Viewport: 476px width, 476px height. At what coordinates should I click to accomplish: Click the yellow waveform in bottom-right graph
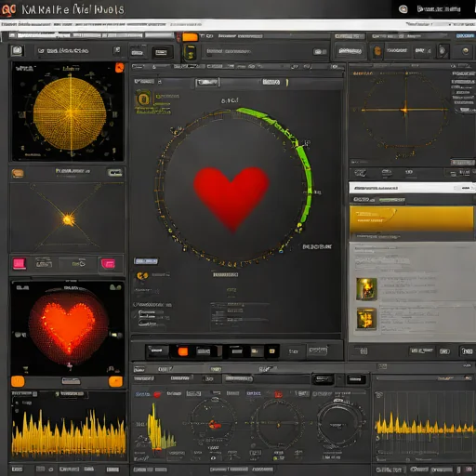(424, 426)
